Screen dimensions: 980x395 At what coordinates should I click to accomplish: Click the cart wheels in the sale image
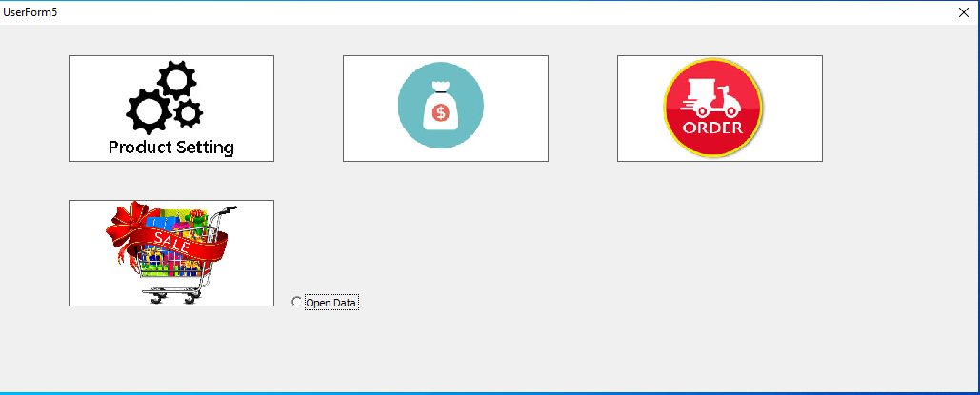[x=173, y=296]
